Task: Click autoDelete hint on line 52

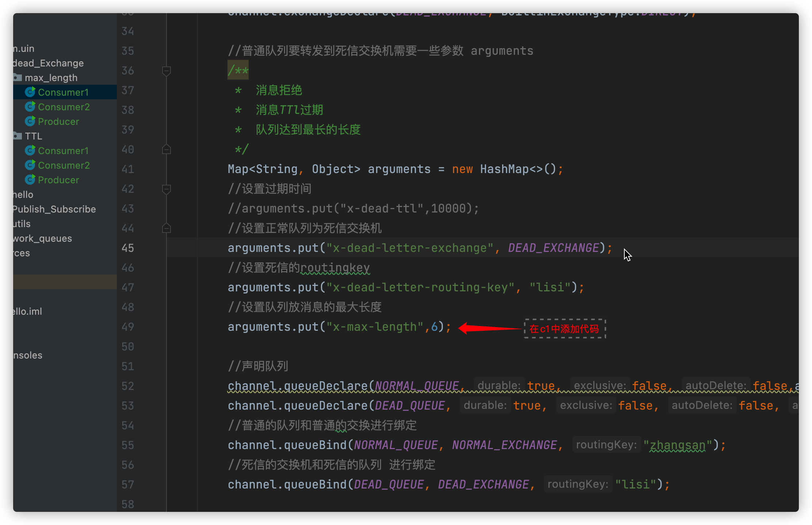Action: click(x=716, y=386)
